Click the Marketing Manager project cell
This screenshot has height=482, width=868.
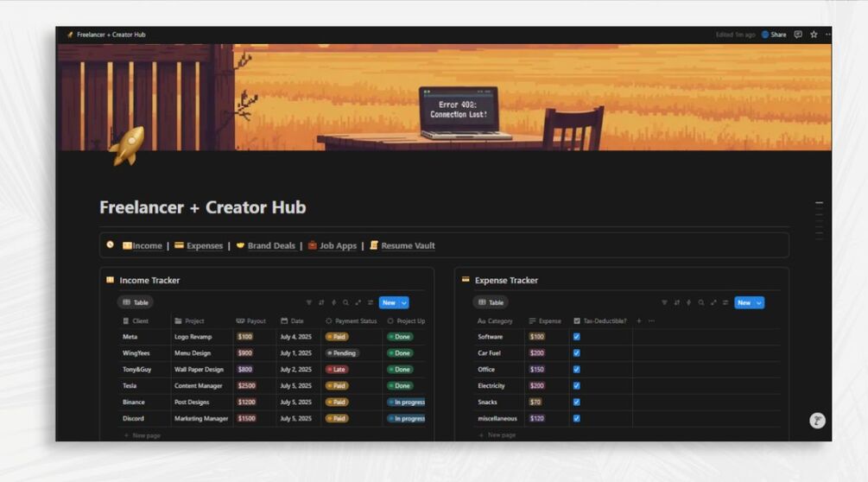tap(201, 418)
